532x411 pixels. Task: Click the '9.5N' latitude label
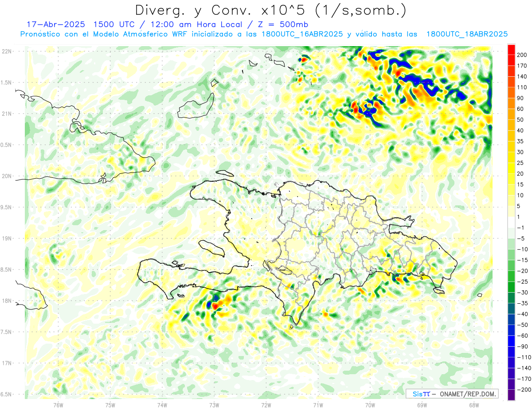6,207
